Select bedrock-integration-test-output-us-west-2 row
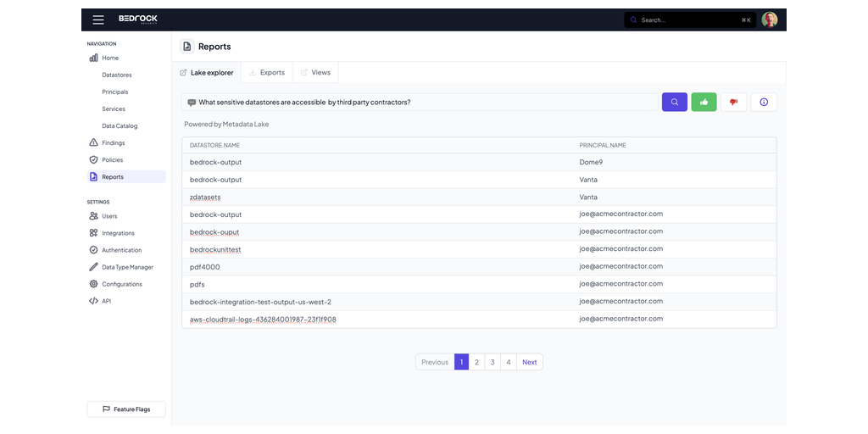This screenshot has width=868, height=434. (x=479, y=302)
